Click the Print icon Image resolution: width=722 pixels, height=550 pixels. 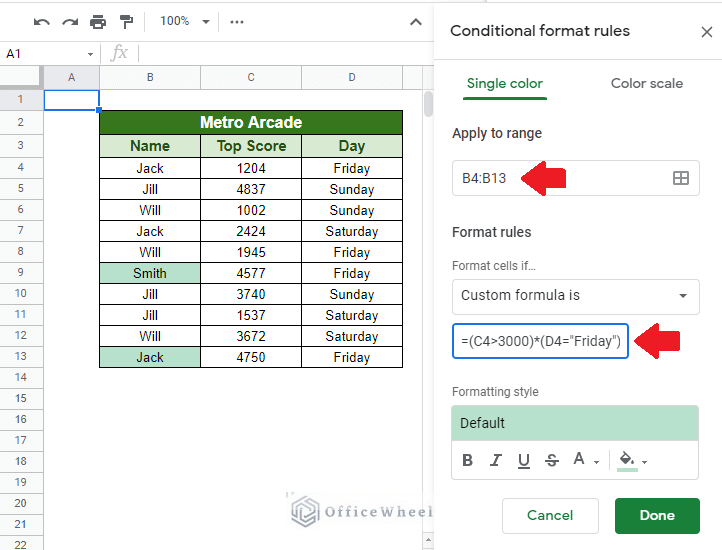pos(98,22)
